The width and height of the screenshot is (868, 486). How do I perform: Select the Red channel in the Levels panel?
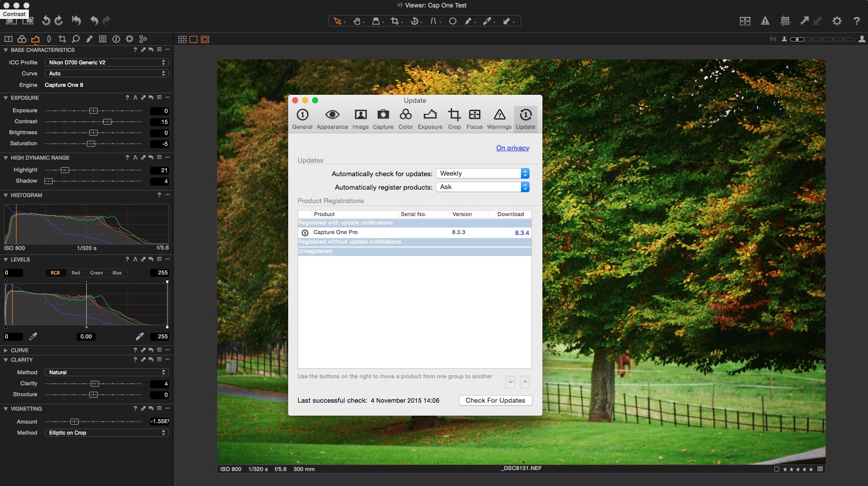coord(76,273)
